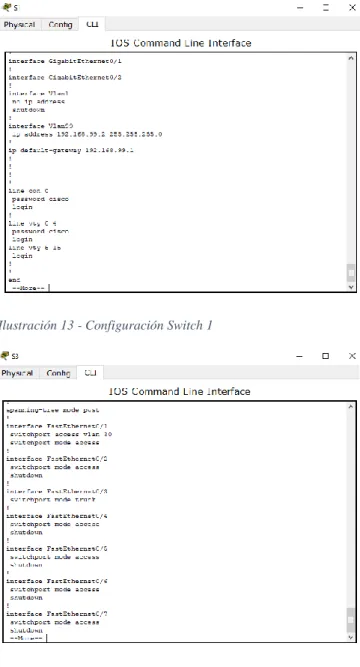
Task: Click the --More-- prompt in S3 CLI
Action: tap(26, 638)
